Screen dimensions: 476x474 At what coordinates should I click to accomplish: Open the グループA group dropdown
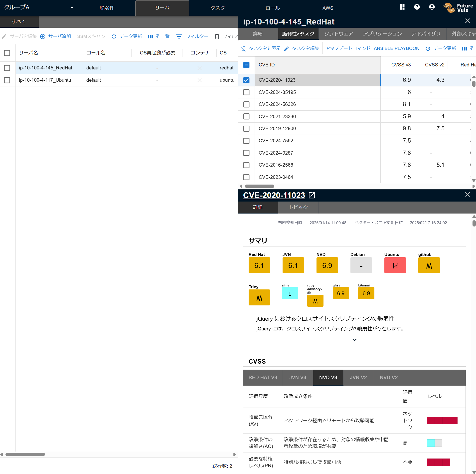point(72,8)
